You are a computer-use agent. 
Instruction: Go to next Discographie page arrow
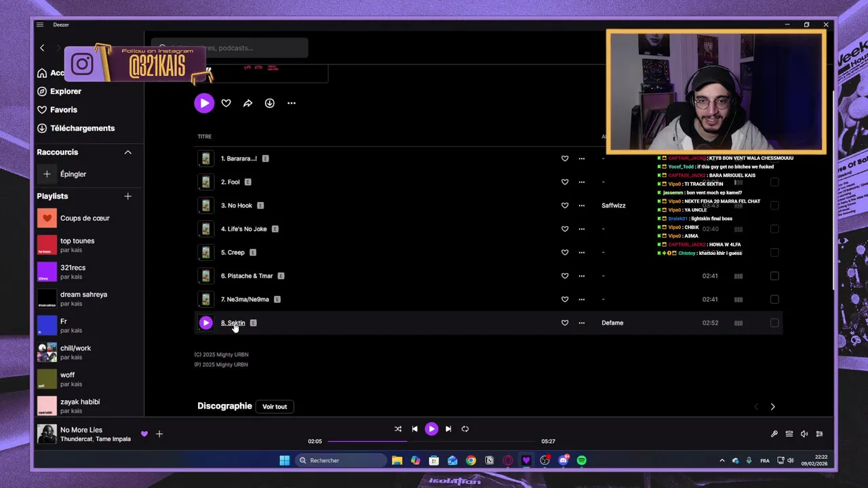[x=772, y=407]
